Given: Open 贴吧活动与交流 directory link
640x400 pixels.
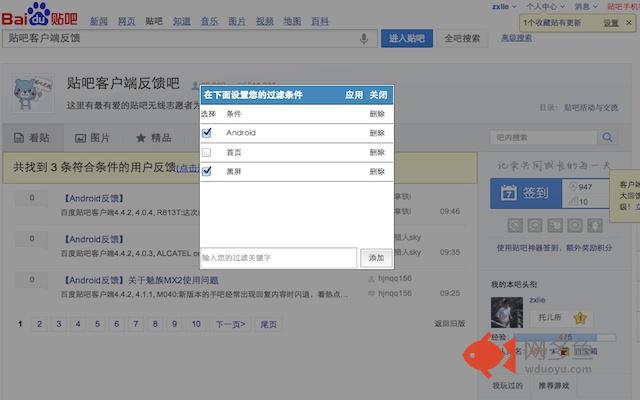Looking at the screenshot, I should click(591, 108).
